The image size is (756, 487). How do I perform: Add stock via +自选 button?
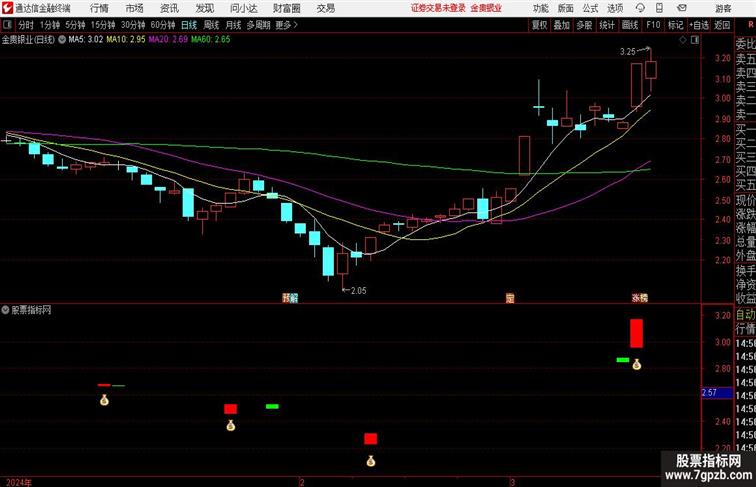(x=699, y=25)
